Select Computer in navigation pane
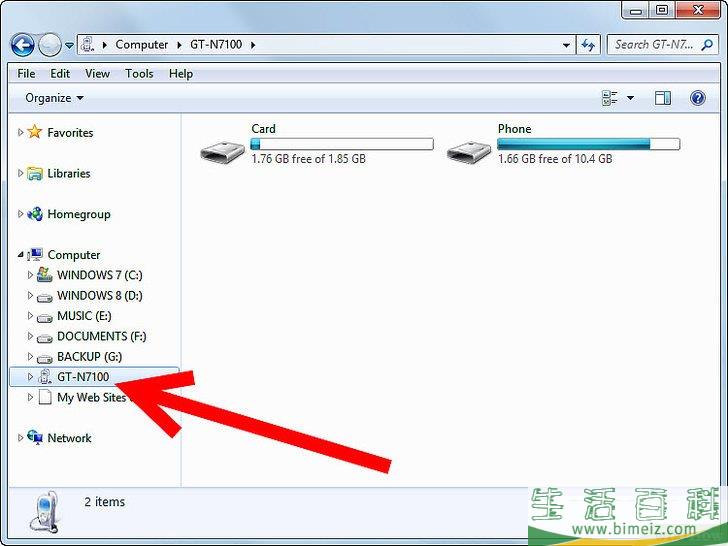 point(74,255)
